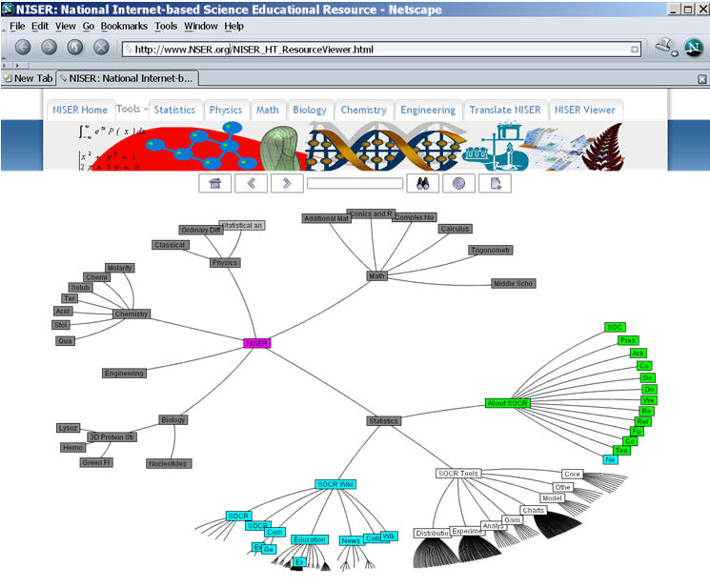Viewport: 710px width, 588px height.
Task: Click the round purple viewer icon
Action: pos(458,183)
